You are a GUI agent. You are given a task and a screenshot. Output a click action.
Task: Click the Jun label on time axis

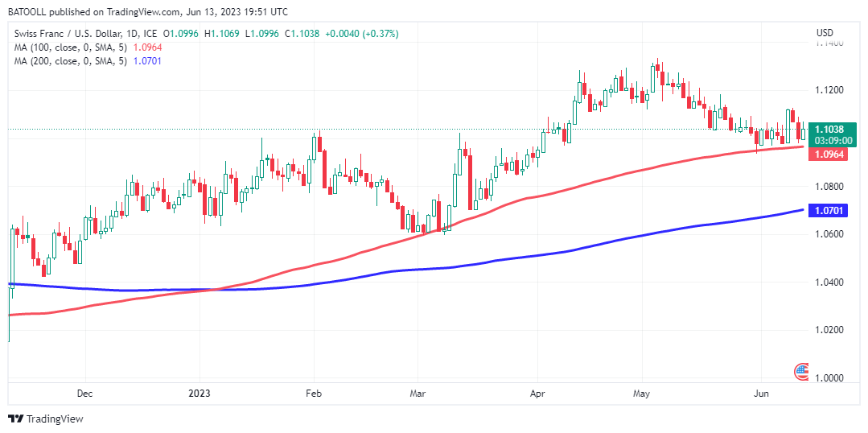(x=759, y=394)
